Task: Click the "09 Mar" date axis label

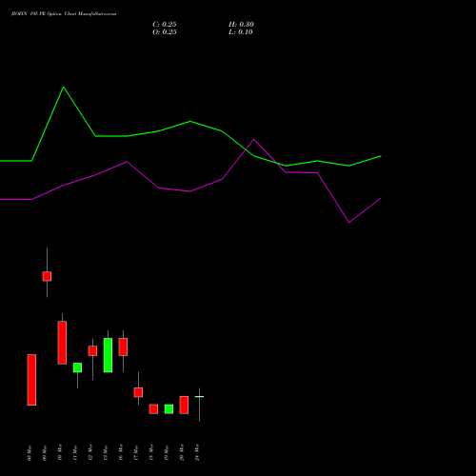Action: (45, 453)
